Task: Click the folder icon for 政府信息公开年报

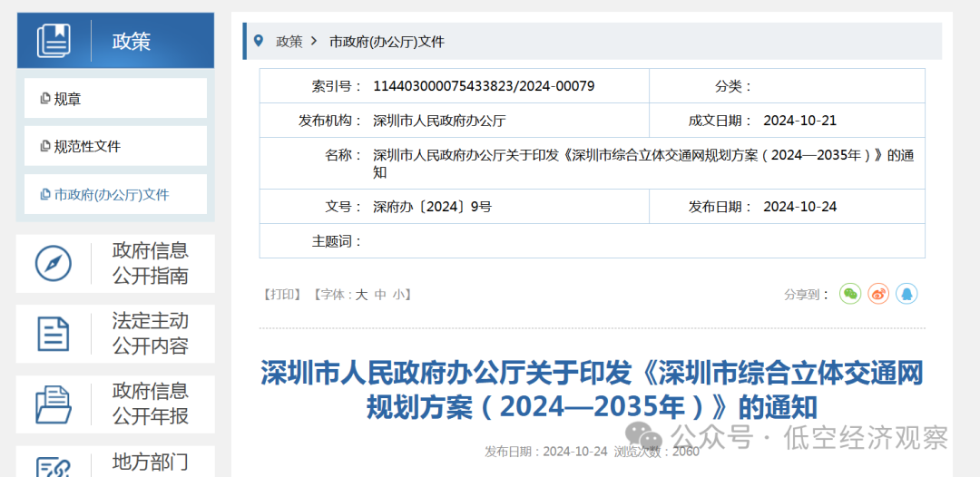Action: (54, 404)
